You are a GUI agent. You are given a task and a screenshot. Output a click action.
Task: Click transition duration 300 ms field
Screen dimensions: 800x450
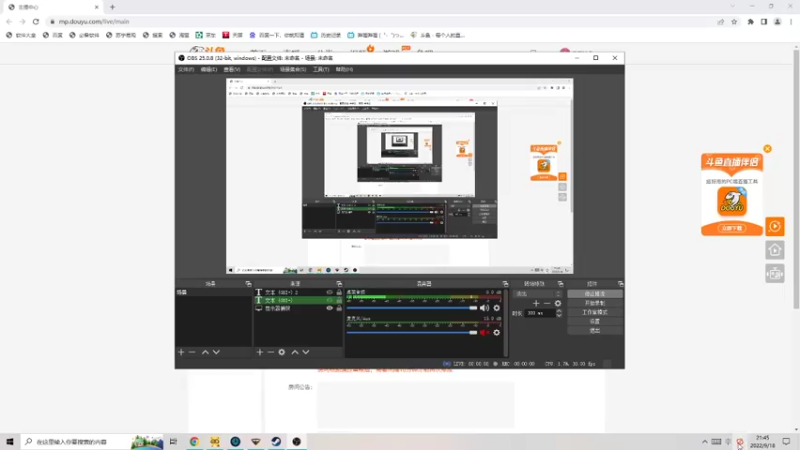pos(540,313)
